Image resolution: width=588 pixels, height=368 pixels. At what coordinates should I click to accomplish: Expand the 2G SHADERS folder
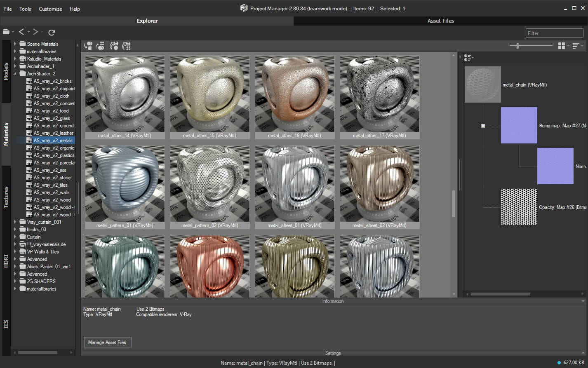point(15,281)
